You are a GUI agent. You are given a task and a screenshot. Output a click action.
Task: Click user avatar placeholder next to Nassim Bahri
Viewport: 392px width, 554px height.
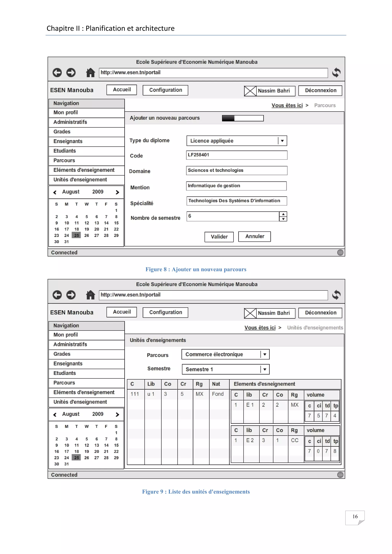pyautogui.click(x=250, y=91)
